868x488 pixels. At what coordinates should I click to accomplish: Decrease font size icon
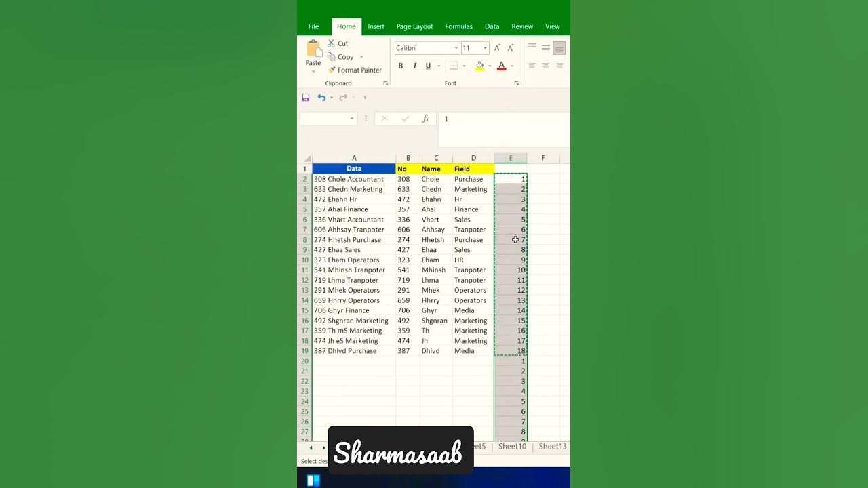pyautogui.click(x=510, y=48)
